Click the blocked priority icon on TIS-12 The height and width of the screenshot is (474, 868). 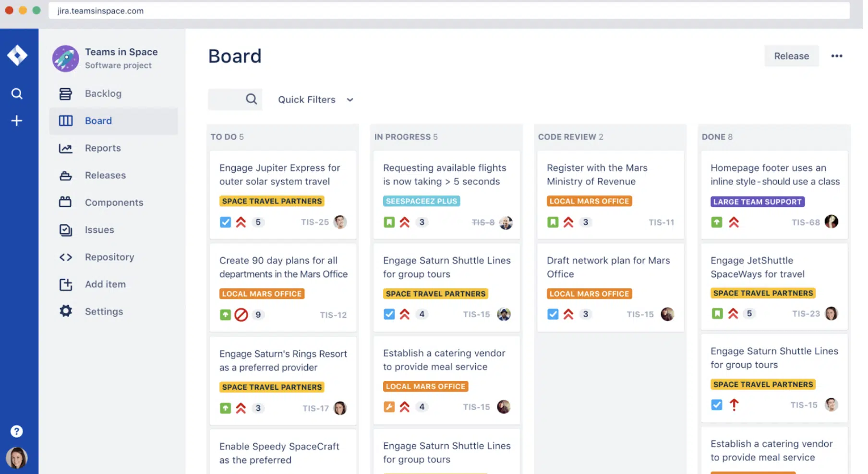coord(241,315)
